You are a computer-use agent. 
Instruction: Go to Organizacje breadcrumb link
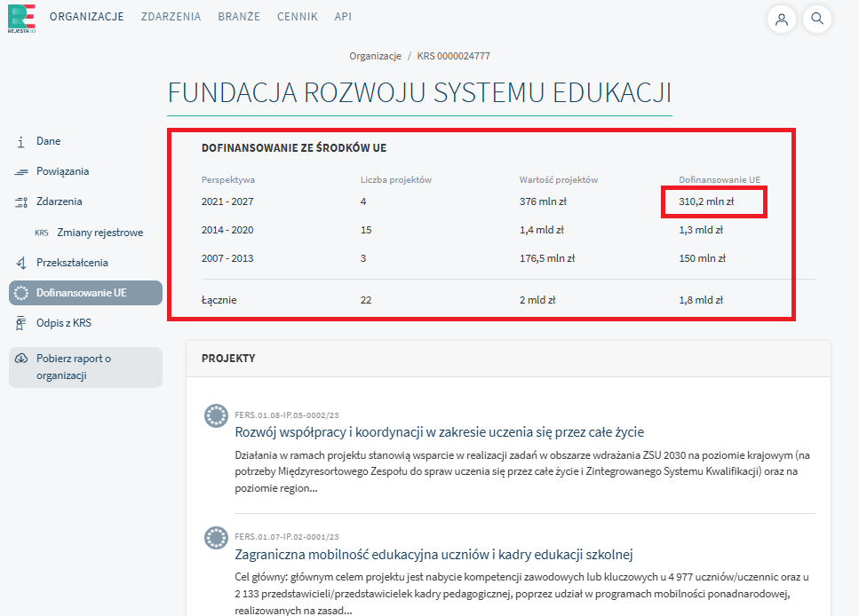[375, 56]
